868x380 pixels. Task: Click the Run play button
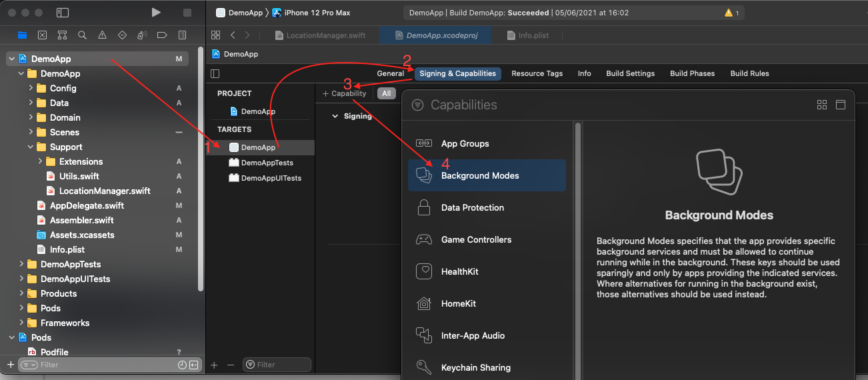(x=156, y=13)
